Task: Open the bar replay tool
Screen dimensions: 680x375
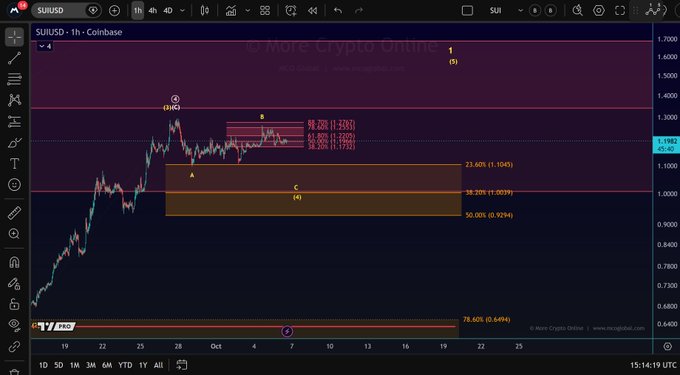Action: point(312,11)
